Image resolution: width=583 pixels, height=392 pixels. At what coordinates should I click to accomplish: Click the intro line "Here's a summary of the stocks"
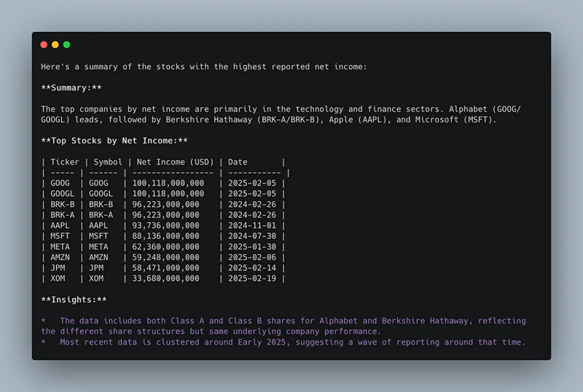(x=204, y=66)
